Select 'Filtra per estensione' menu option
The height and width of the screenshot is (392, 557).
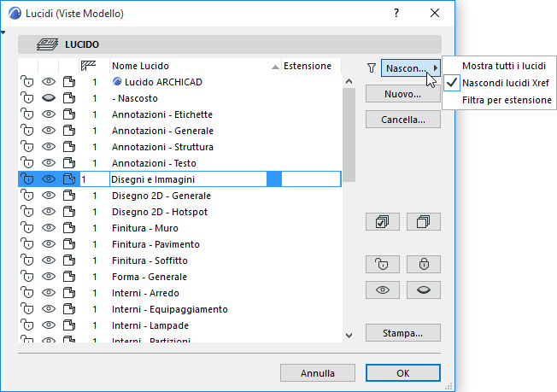pyautogui.click(x=507, y=100)
